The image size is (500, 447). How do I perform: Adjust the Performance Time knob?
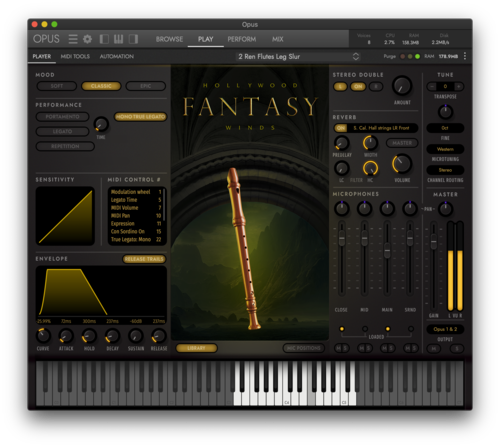tap(101, 124)
